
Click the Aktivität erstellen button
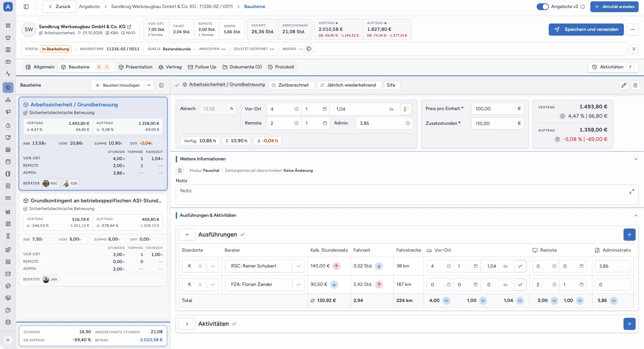[x=614, y=7]
